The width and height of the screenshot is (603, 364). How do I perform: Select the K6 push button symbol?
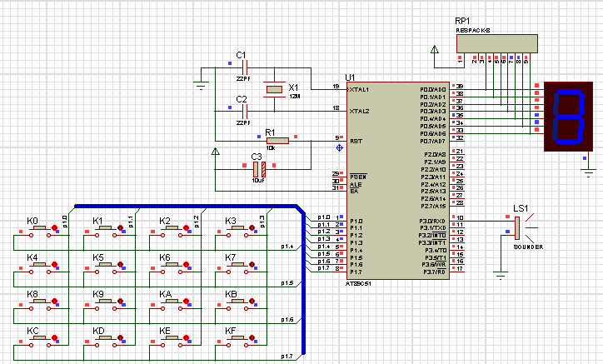(x=172, y=268)
